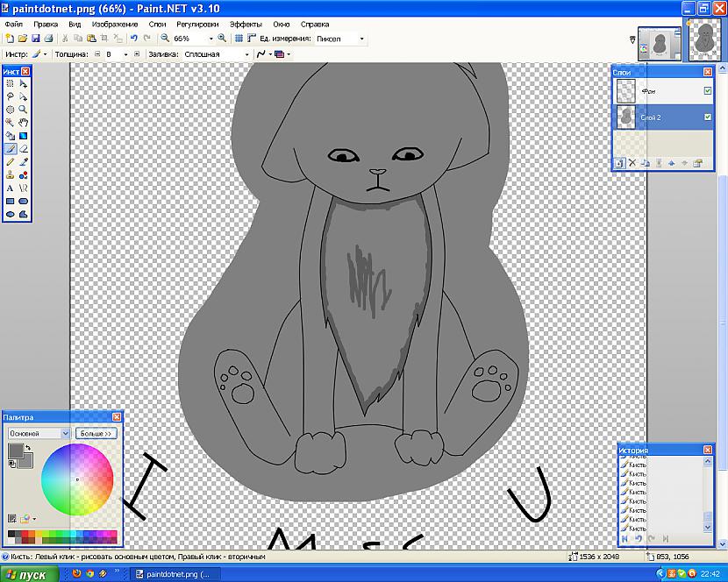Click the Пуск start button

pos(29,574)
